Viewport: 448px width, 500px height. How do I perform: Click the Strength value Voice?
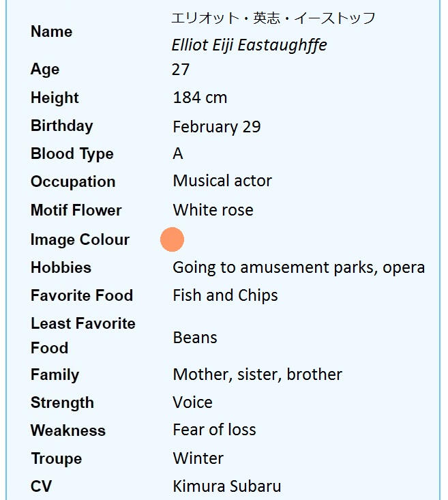(192, 402)
